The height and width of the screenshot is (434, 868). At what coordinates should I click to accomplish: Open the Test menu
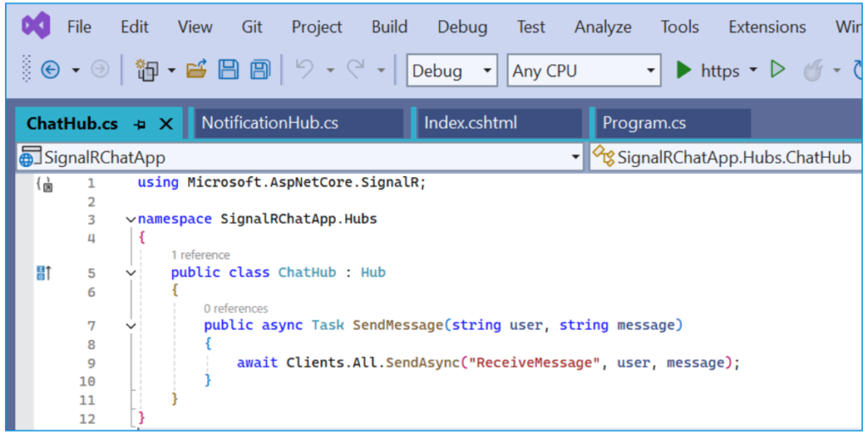tap(531, 26)
